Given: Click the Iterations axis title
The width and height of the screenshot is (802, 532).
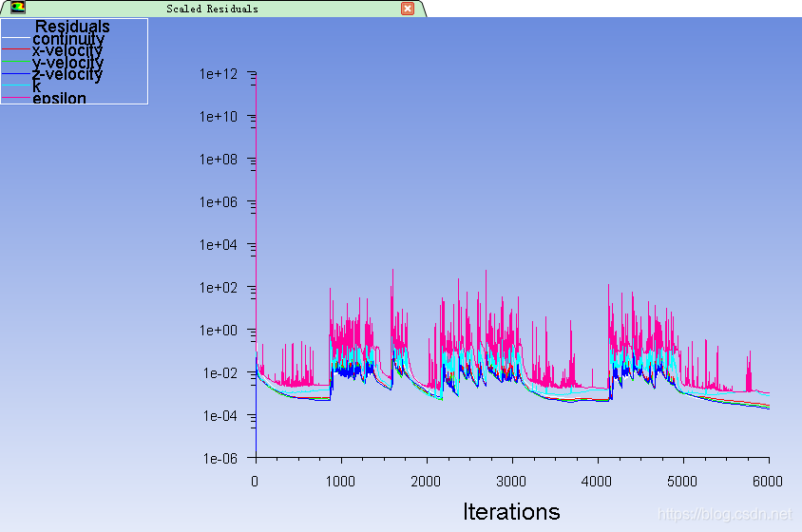Looking at the screenshot, I should coord(511,512).
